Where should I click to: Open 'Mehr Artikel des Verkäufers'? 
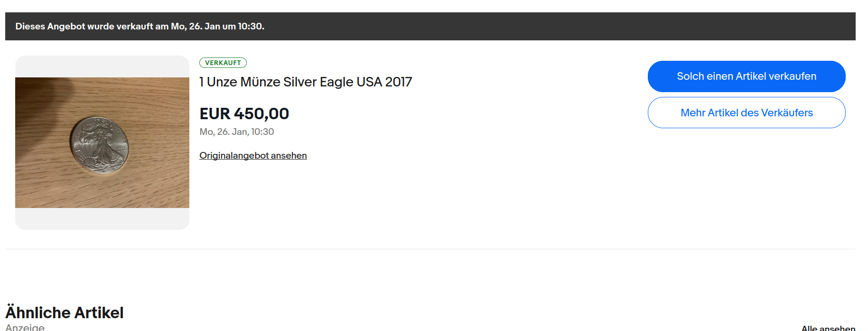coord(746,113)
